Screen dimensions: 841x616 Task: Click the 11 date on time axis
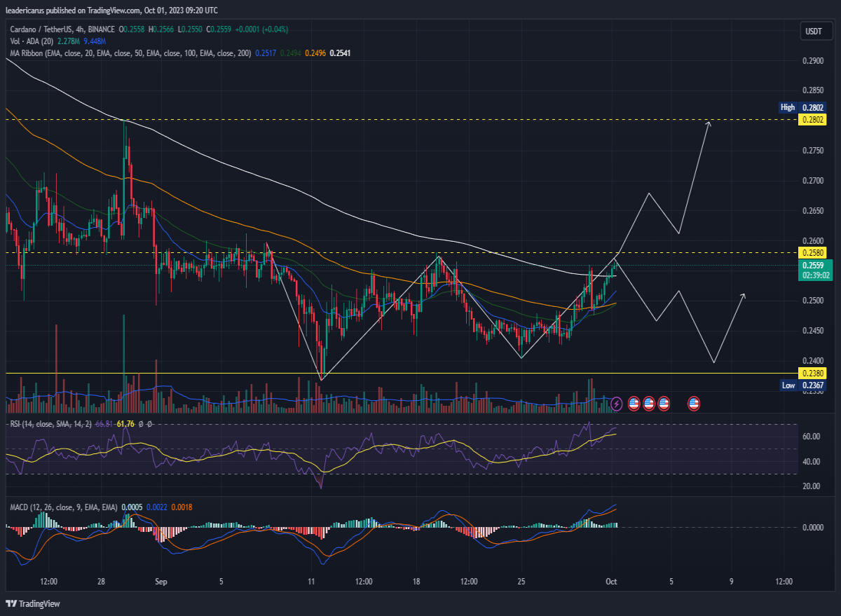click(x=312, y=582)
